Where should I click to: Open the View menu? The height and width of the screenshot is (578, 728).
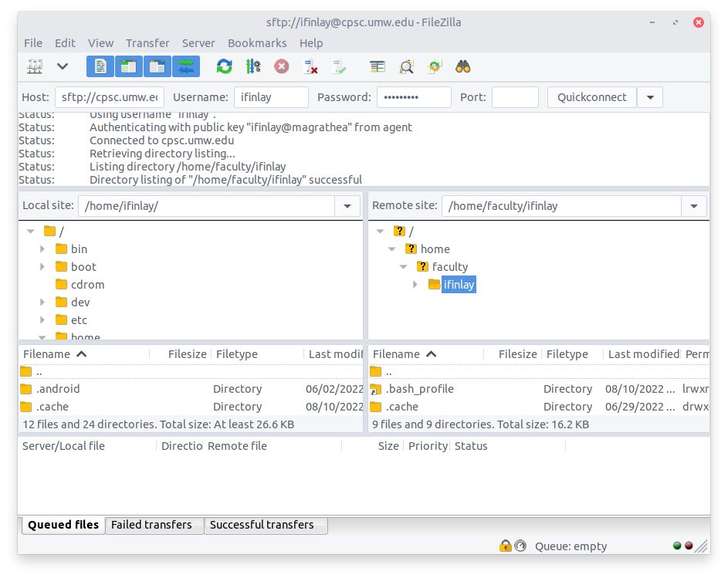click(x=101, y=43)
